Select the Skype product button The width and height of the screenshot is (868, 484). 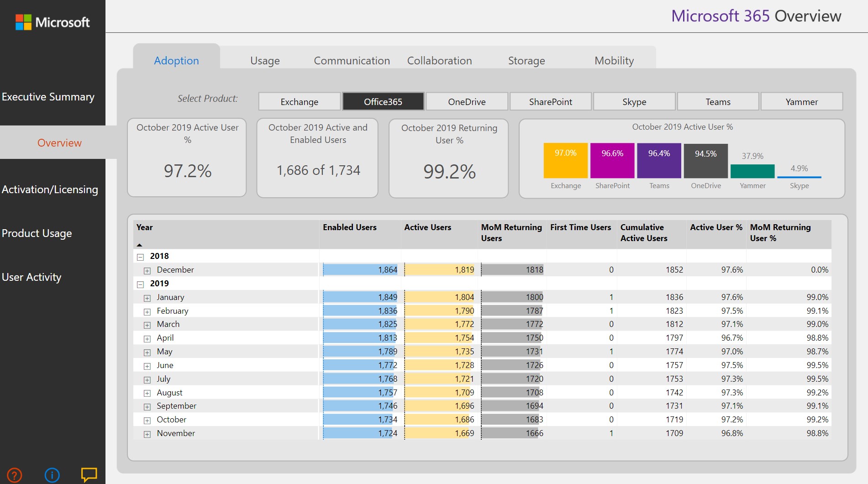634,101
